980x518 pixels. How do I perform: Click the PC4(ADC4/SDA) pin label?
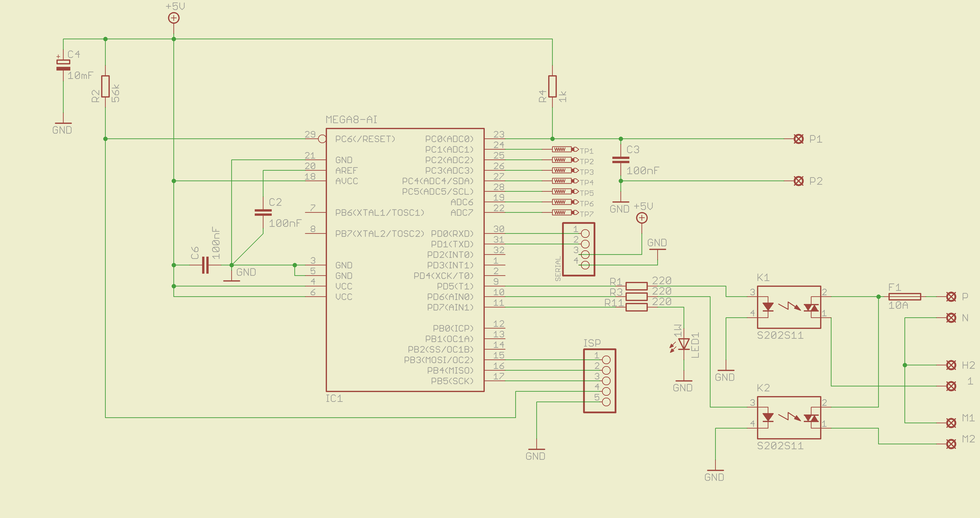pyautogui.click(x=438, y=181)
